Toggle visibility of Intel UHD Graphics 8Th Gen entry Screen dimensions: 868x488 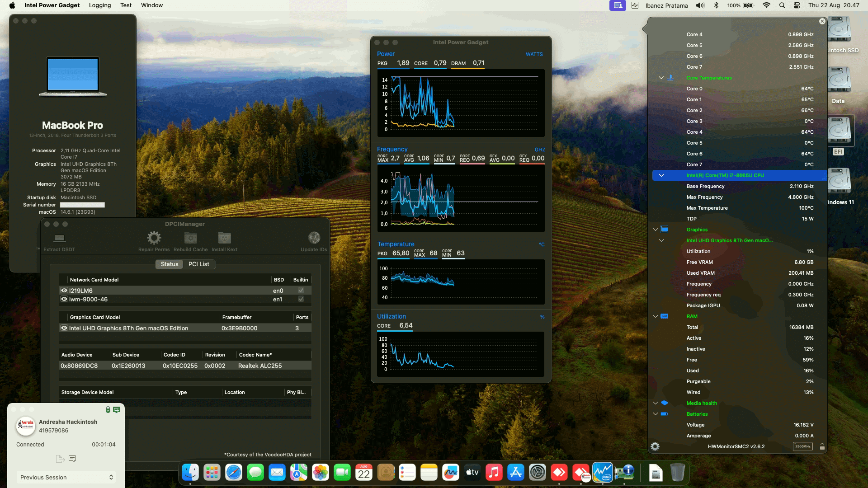click(x=64, y=328)
